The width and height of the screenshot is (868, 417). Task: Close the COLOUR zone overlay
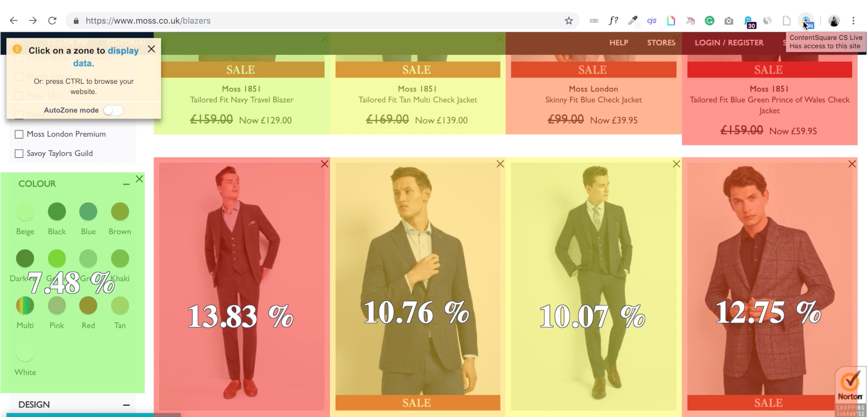pyautogui.click(x=139, y=179)
